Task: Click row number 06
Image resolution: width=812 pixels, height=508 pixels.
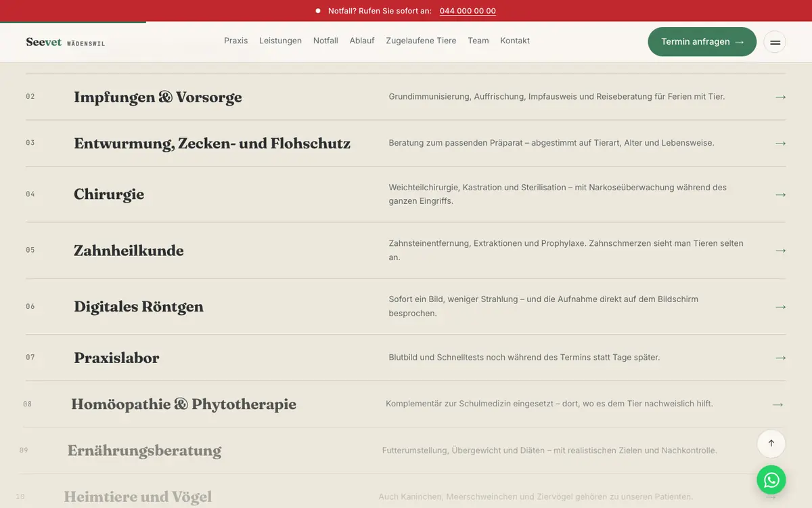Action: pos(30,307)
